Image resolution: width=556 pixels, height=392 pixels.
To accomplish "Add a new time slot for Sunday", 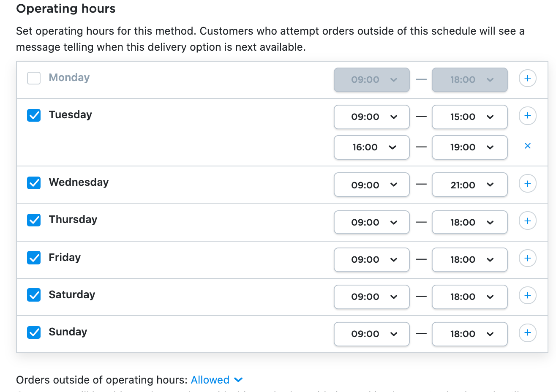I will [x=527, y=333].
